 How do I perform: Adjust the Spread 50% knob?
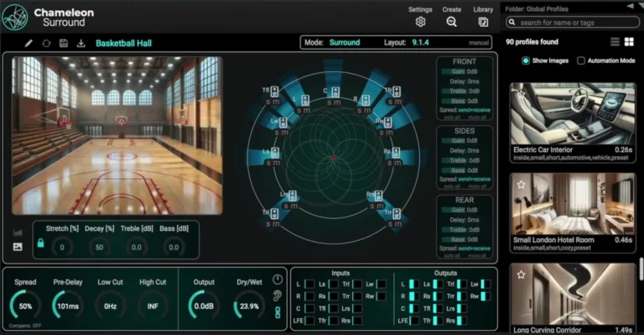point(25,306)
